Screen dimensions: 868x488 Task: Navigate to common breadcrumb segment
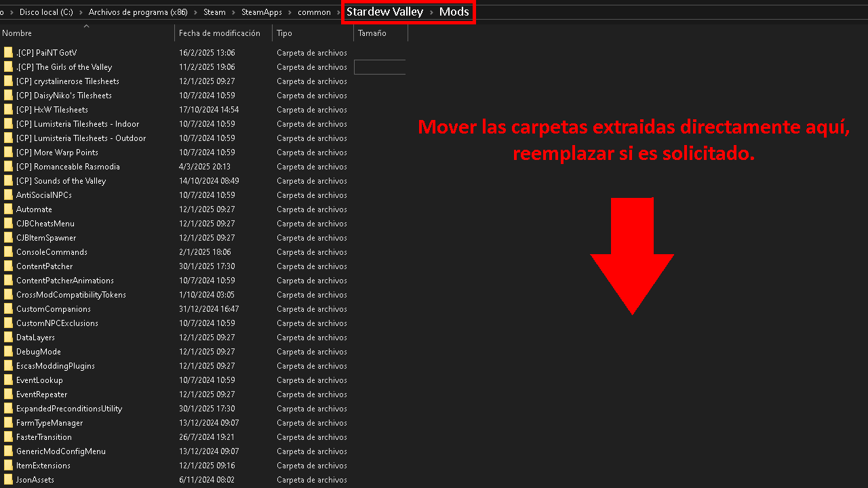[x=314, y=12]
